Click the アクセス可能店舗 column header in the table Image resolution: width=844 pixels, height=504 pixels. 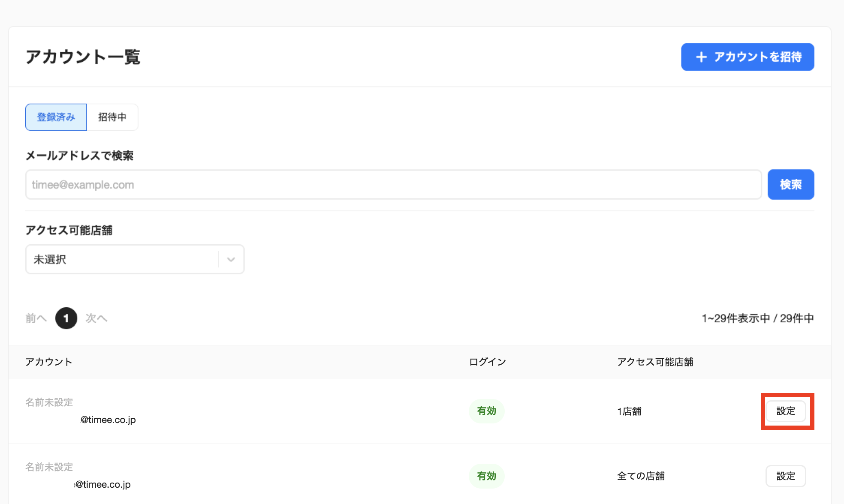click(655, 362)
